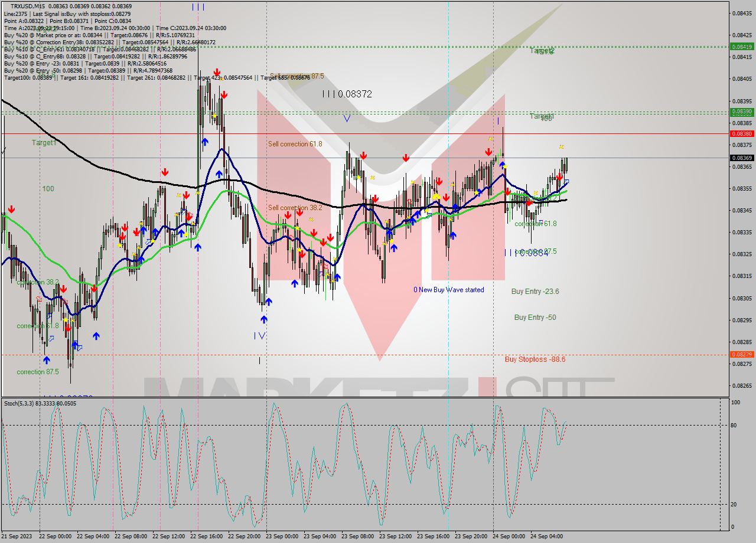The height and width of the screenshot is (543, 756).
Task: Select the 'Sell correction 61.8' text label
Action: click(295, 143)
